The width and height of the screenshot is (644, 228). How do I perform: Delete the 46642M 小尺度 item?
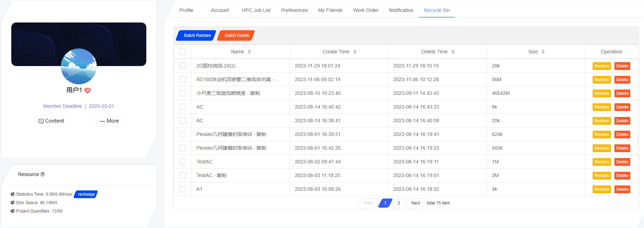(x=622, y=93)
